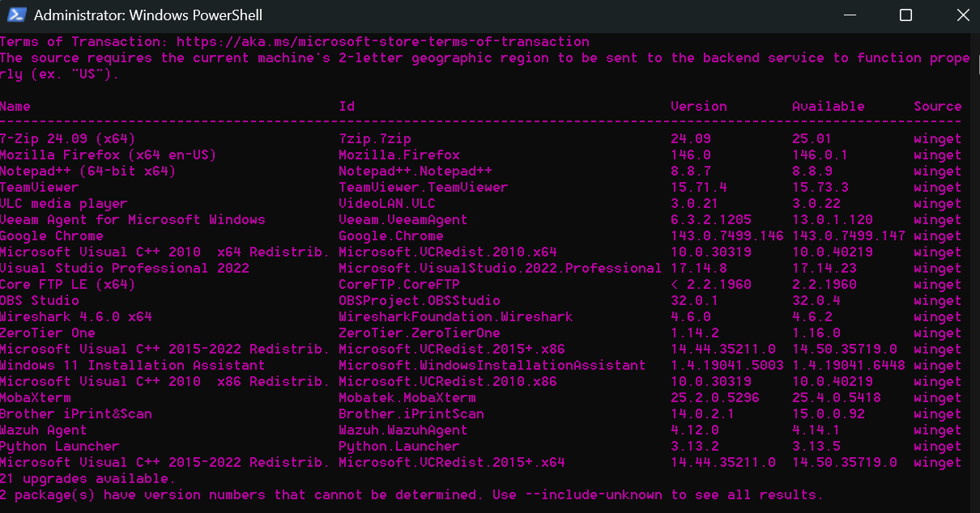Click the Mozilla.Firefox package Id
Viewport: 980px width, 513px height.
pos(399,155)
